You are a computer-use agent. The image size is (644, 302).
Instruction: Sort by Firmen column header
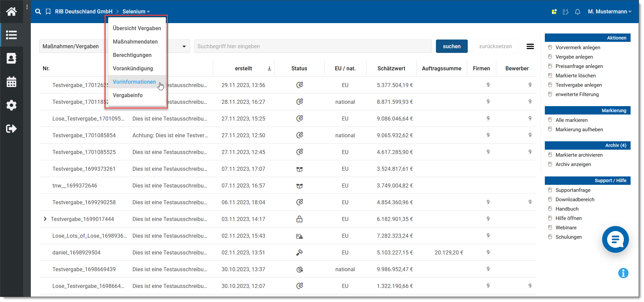click(481, 68)
